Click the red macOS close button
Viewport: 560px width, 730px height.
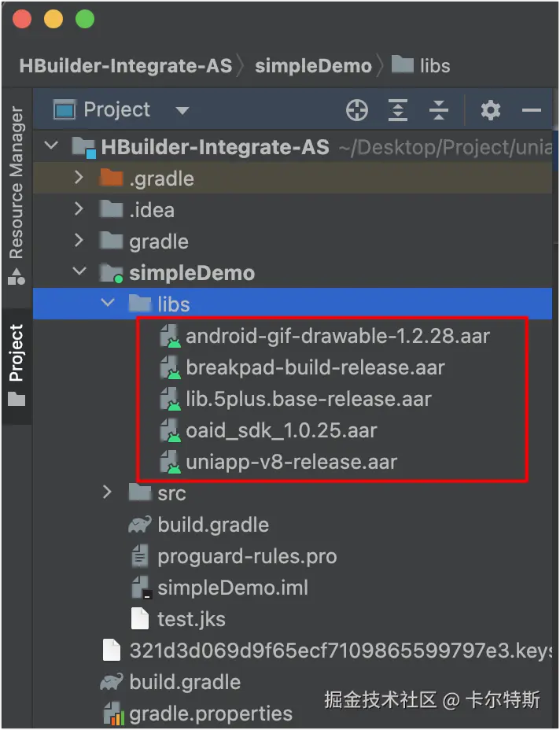[23, 19]
